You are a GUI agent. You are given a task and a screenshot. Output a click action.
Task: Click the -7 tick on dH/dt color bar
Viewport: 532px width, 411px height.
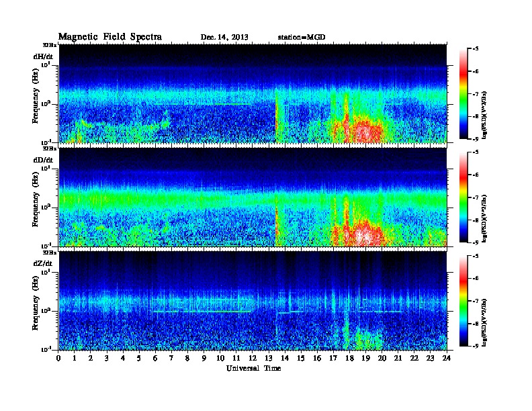[476, 94]
